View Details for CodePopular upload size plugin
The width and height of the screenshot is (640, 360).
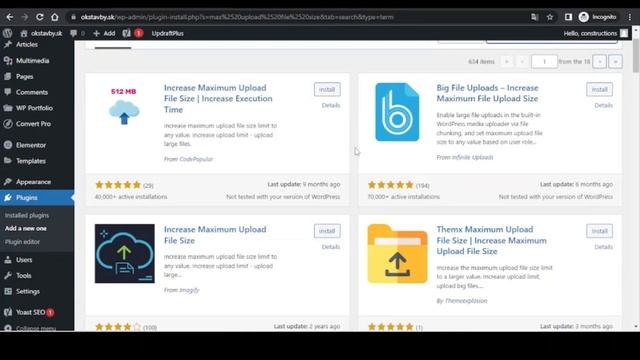click(331, 105)
